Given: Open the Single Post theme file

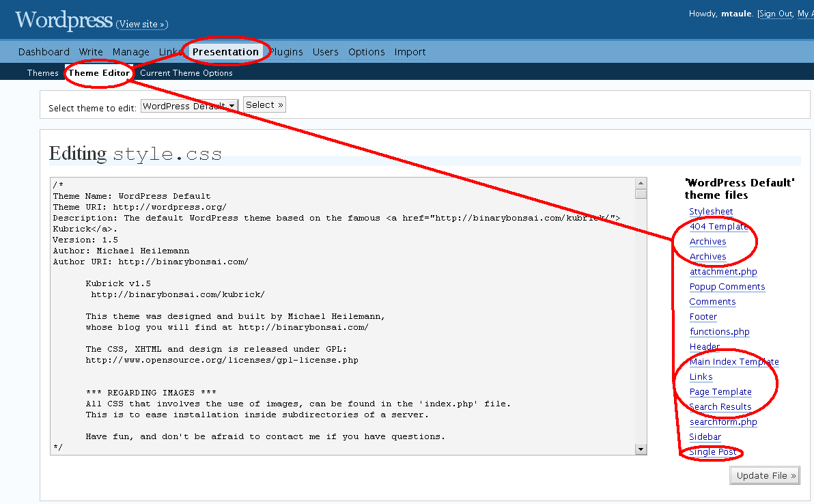Looking at the screenshot, I should 712,452.
